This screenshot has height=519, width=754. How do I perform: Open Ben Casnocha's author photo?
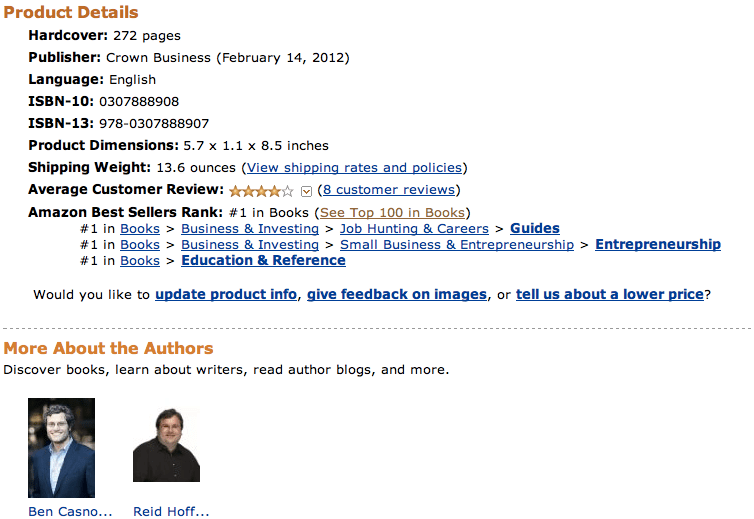(x=61, y=448)
